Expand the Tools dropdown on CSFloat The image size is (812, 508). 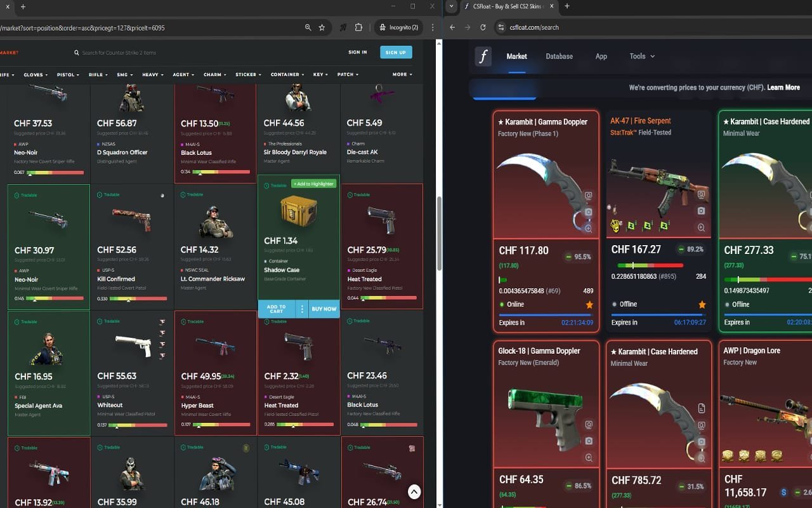642,57
